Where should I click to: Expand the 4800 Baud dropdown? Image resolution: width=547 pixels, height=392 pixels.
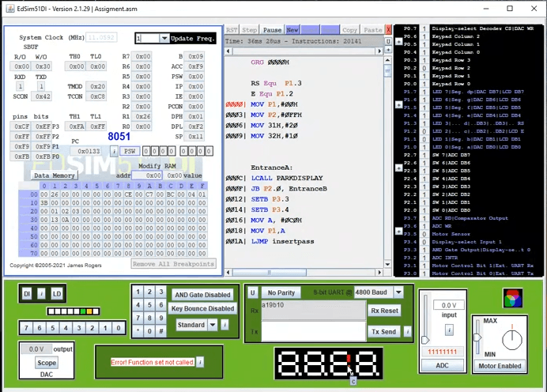pyautogui.click(x=399, y=292)
